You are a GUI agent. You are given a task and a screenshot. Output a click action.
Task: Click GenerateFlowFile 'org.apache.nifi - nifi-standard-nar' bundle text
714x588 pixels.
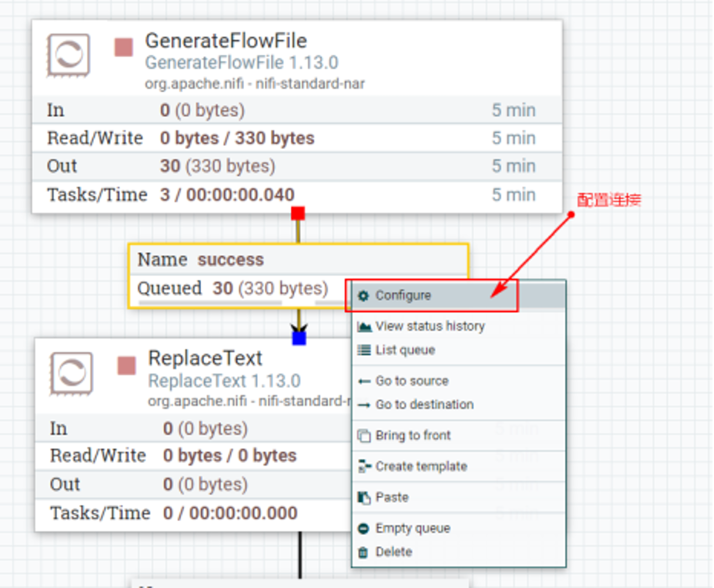(x=255, y=84)
